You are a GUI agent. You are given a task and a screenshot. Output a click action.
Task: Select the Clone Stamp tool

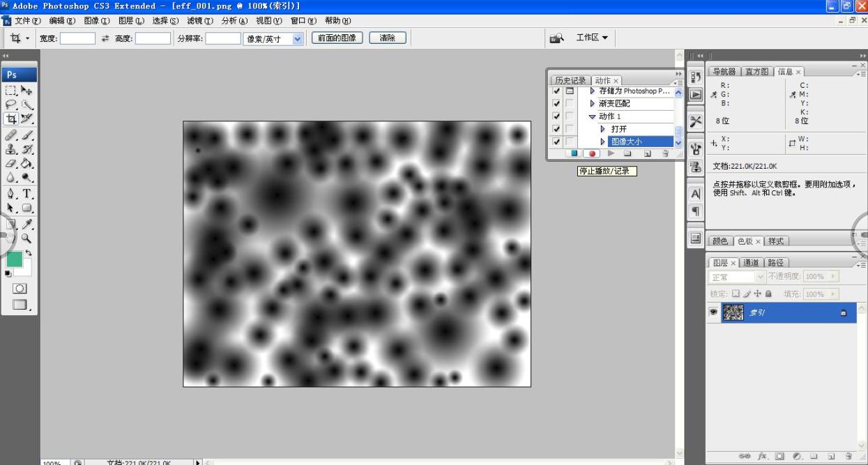[11, 149]
